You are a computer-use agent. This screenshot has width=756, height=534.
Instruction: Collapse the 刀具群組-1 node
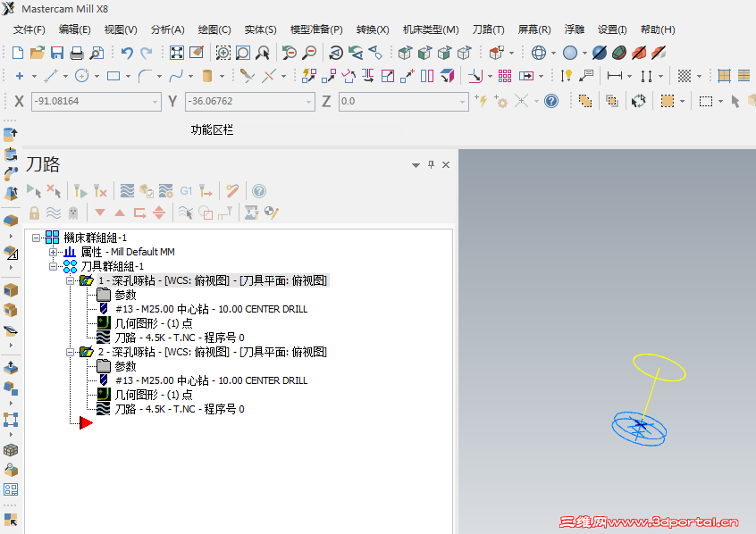point(53,266)
